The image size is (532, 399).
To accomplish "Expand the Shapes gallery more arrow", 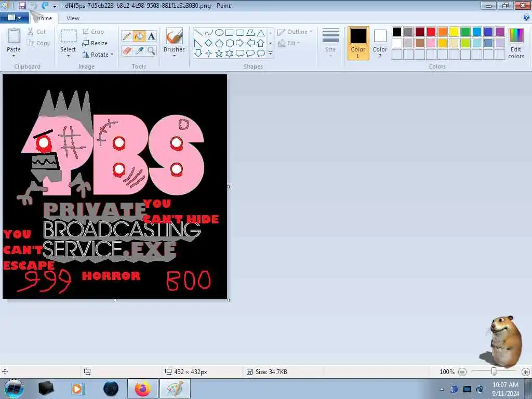I will point(270,54).
